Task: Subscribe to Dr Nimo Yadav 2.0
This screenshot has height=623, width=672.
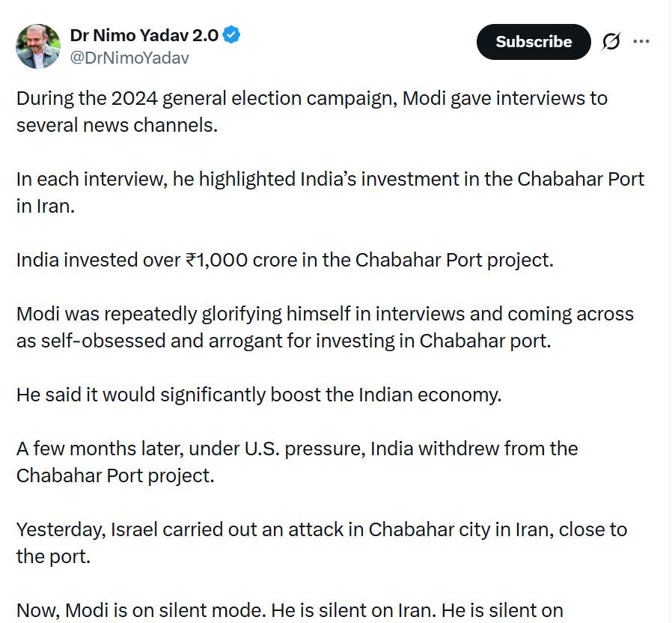Action: tap(533, 42)
